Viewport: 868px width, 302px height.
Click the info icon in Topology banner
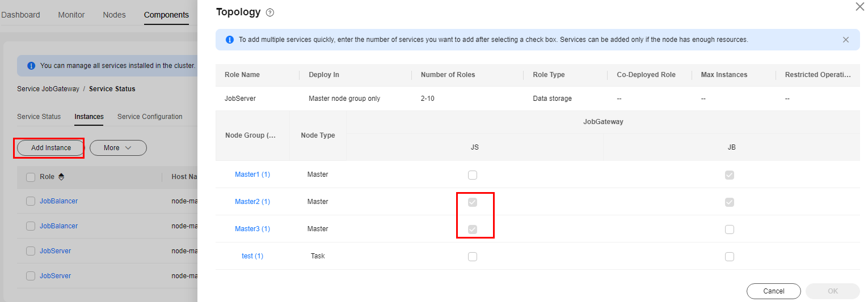tap(230, 40)
